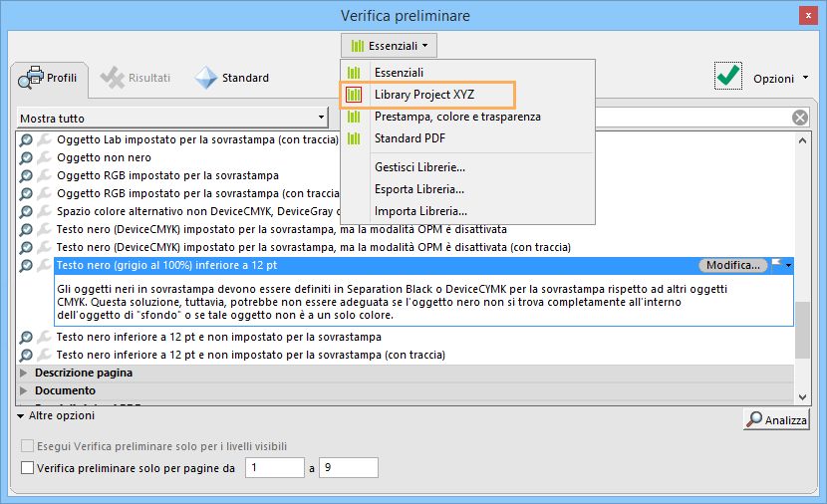Click wrench icon for Testo nero (grigio al 100%)
This screenshot has width=827, height=504.
[x=44, y=265]
